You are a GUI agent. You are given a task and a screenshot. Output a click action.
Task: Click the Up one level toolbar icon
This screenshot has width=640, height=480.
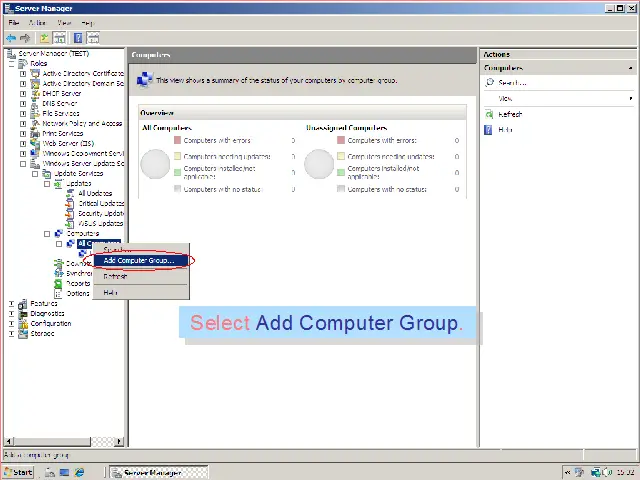click(x=44, y=38)
